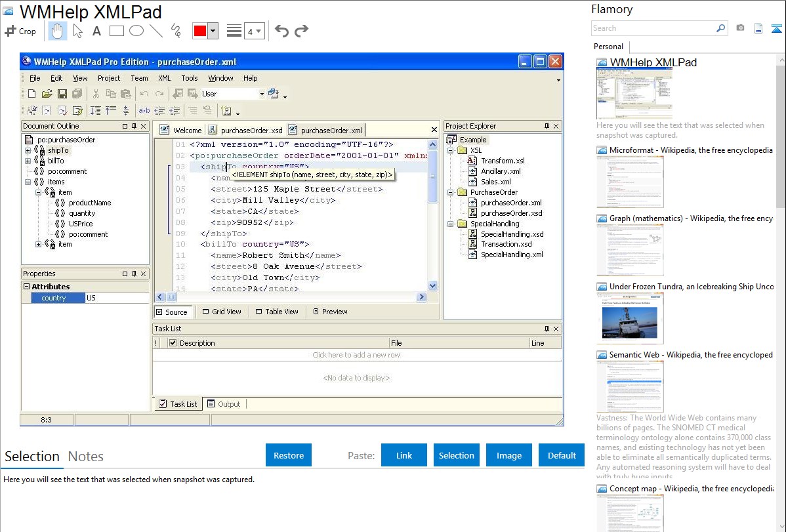Screen dimensions: 786x532
Task: Select the Crop tool
Action: [x=21, y=31]
